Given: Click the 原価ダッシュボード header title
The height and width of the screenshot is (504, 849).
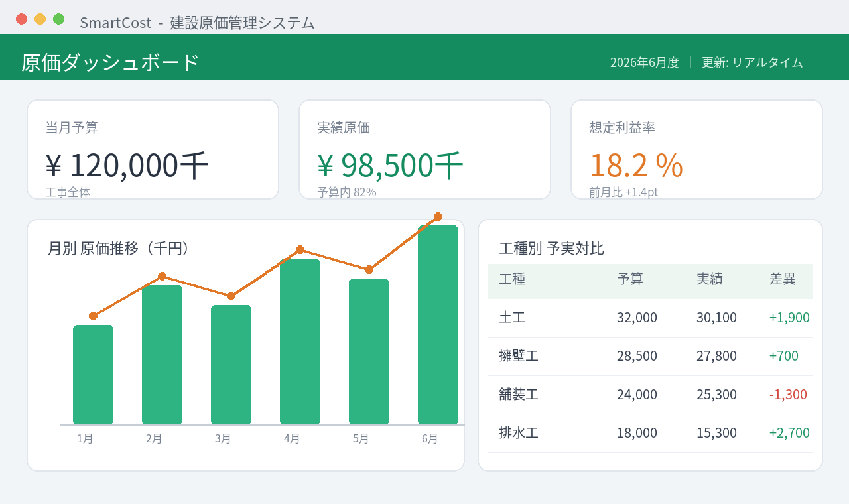Looking at the screenshot, I should pyautogui.click(x=110, y=62).
